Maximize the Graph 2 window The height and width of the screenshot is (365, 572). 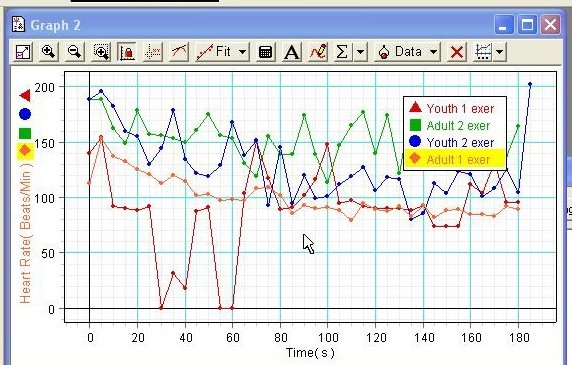click(527, 25)
